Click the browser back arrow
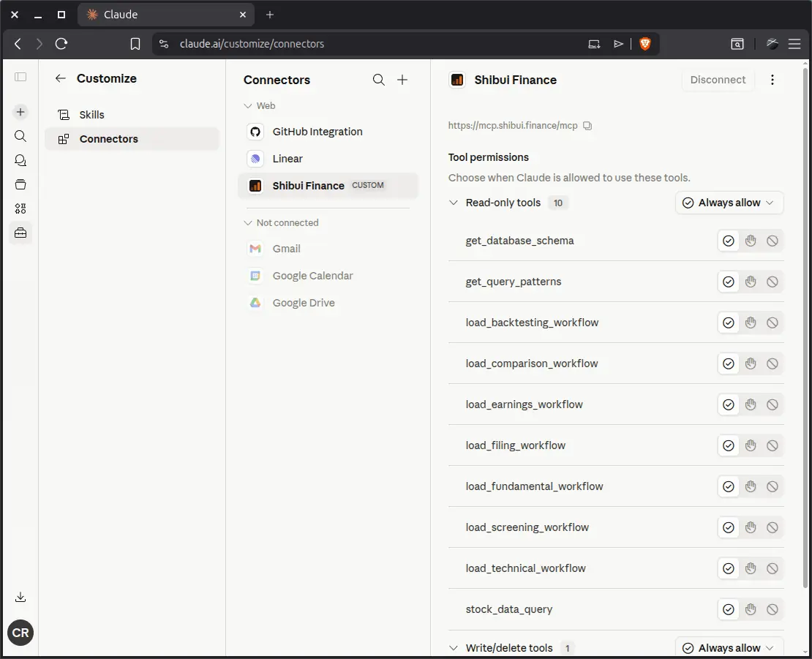The height and width of the screenshot is (659, 812). coord(18,44)
